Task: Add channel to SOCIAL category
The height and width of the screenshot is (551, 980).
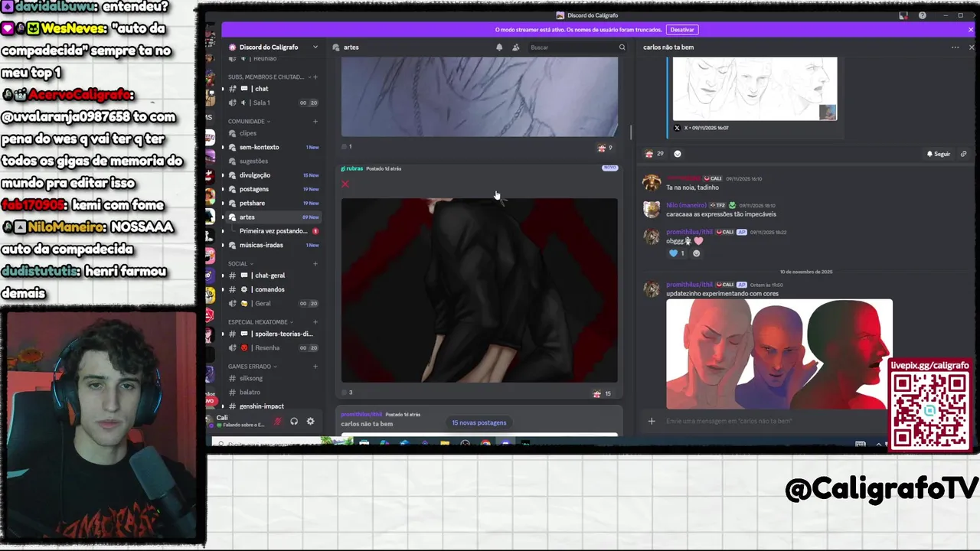Action: pyautogui.click(x=315, y=264)
